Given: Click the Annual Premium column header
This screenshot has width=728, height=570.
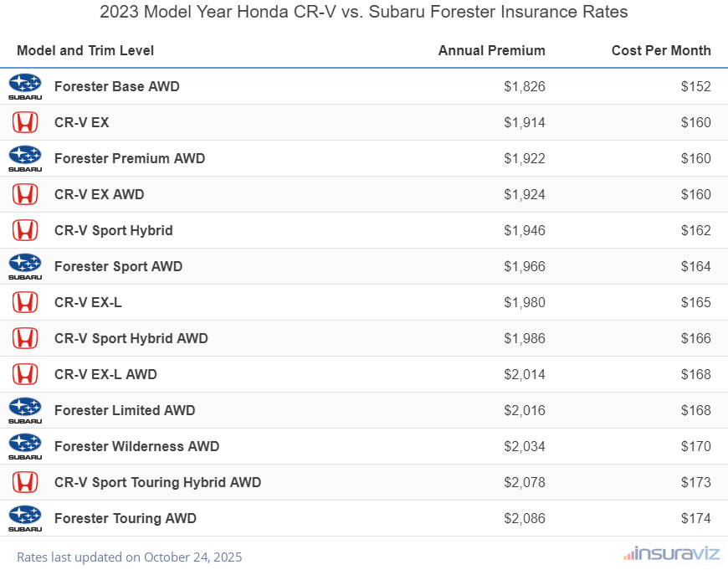Looking at the screenshot, I should (x=491, y=50).
